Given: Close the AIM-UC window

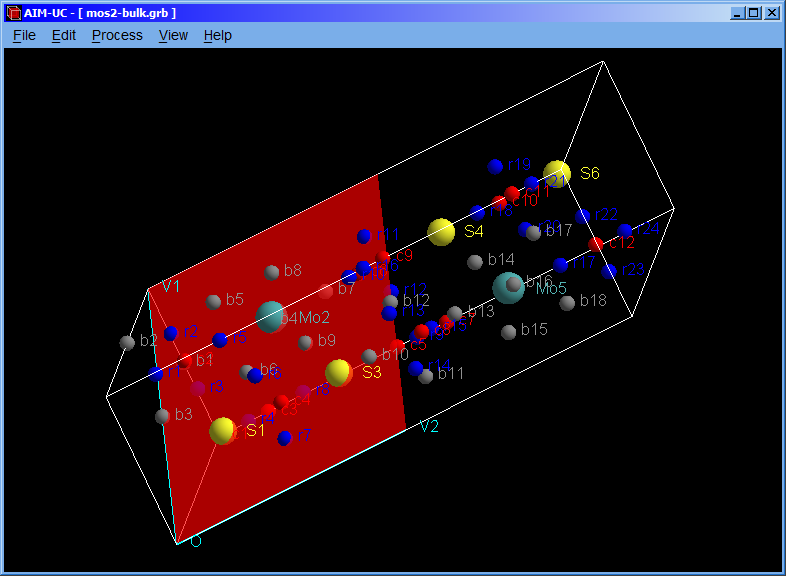Looking at the screenshot, I should (771, 13).
